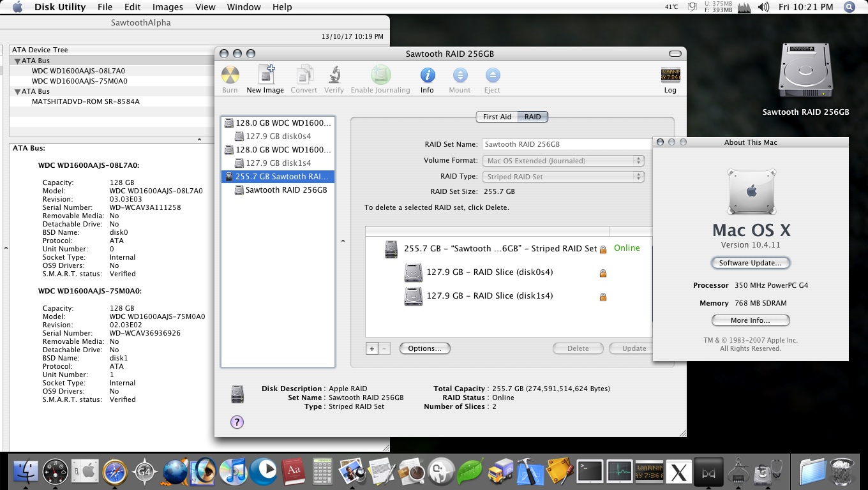Click the Software Update... button

(751, 263)
